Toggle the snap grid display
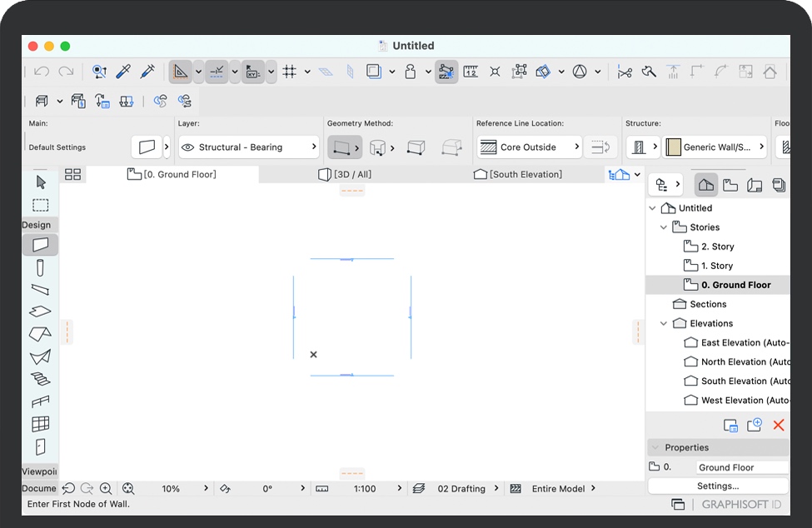The height and width of the screenshot is (528, 812). click(x=290, y=71)
